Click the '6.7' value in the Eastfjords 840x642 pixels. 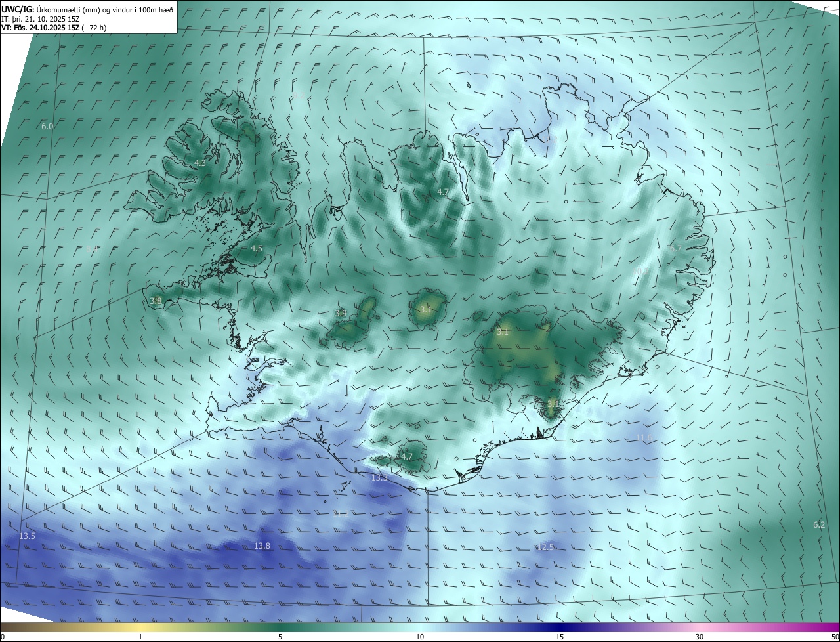676,248
